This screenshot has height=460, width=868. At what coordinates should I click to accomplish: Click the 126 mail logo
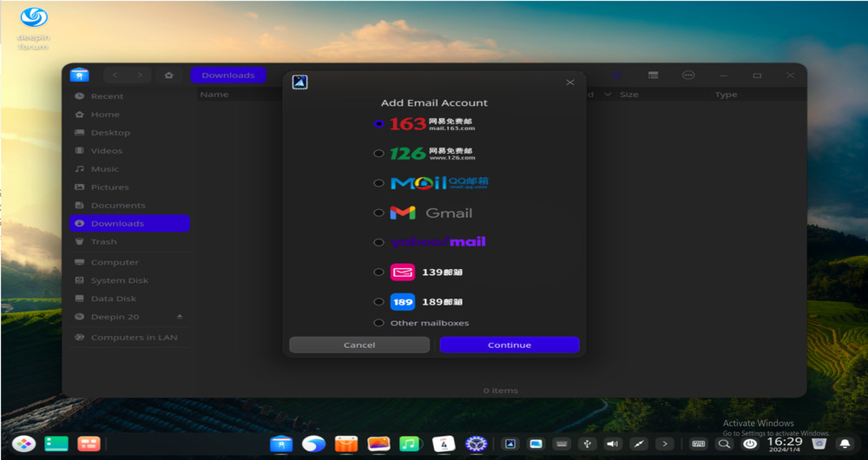click(x=432, y=154)
